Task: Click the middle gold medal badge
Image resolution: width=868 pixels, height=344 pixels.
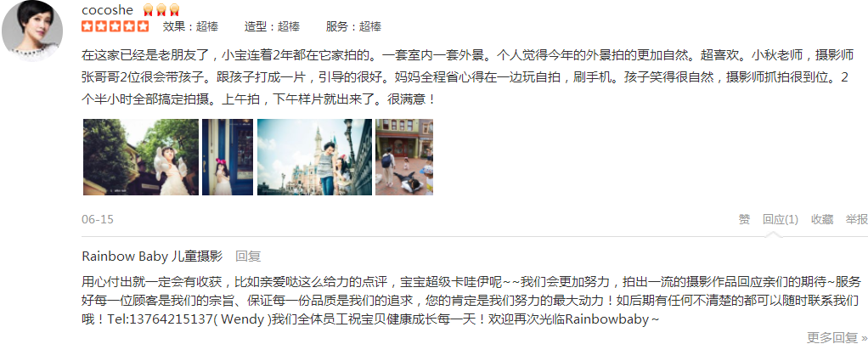Action: (161, 10)
